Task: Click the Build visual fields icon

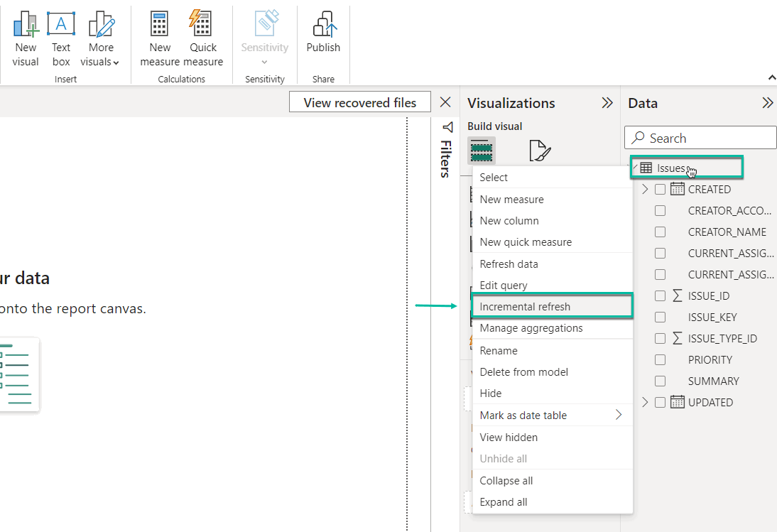Action: click(x=481, y=151)
